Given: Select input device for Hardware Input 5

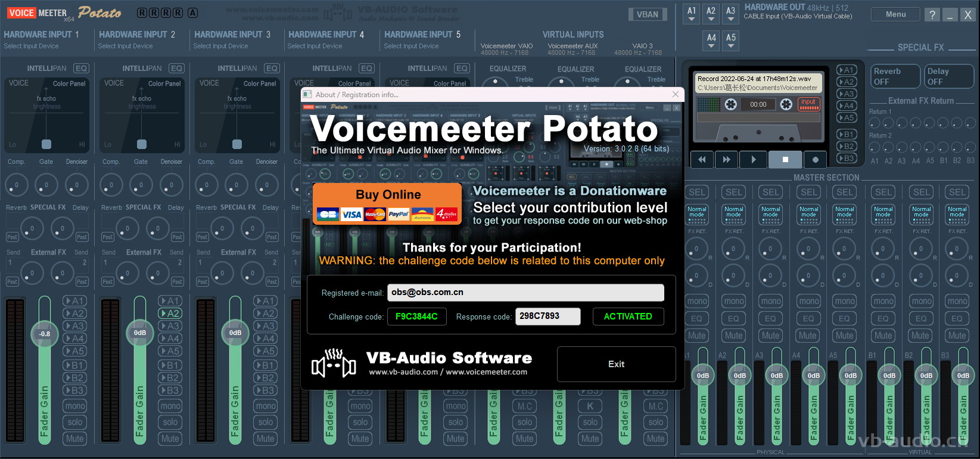Looking at the screenshot, I should click(x=412, y=46).
